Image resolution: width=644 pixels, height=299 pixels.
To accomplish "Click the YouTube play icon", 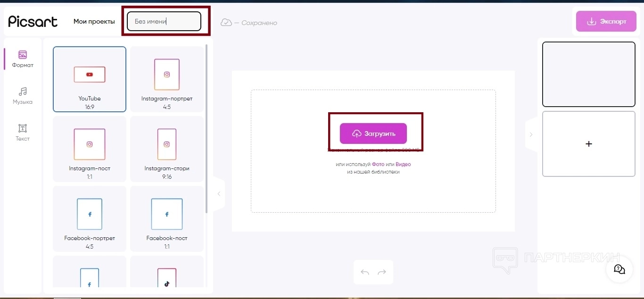I will [x=90, y=75].
